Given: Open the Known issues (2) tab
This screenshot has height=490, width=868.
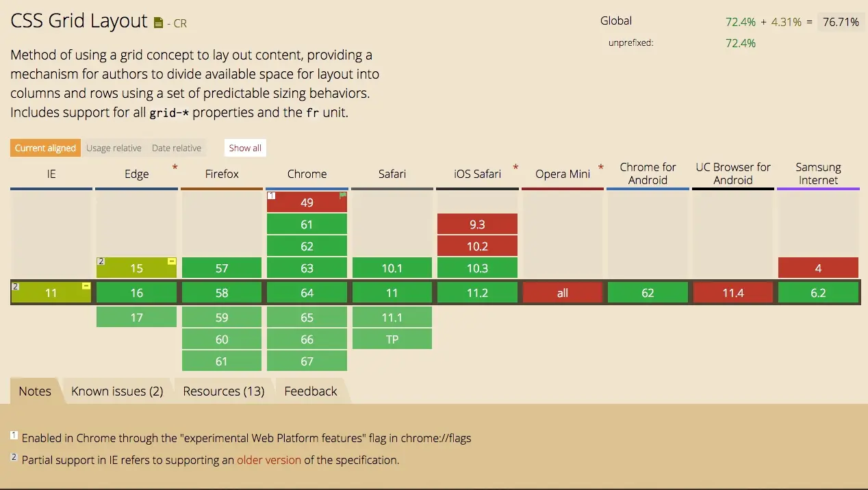Looking at the screenshot, I should pos(117,391).
